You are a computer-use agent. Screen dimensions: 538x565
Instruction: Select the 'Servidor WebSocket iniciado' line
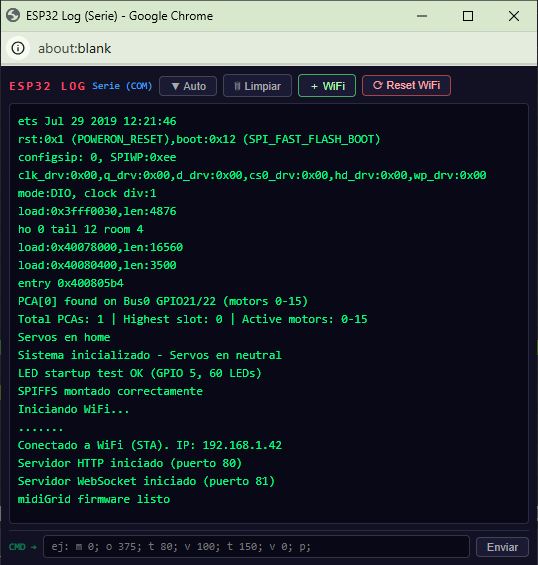(x=146, y=481)
